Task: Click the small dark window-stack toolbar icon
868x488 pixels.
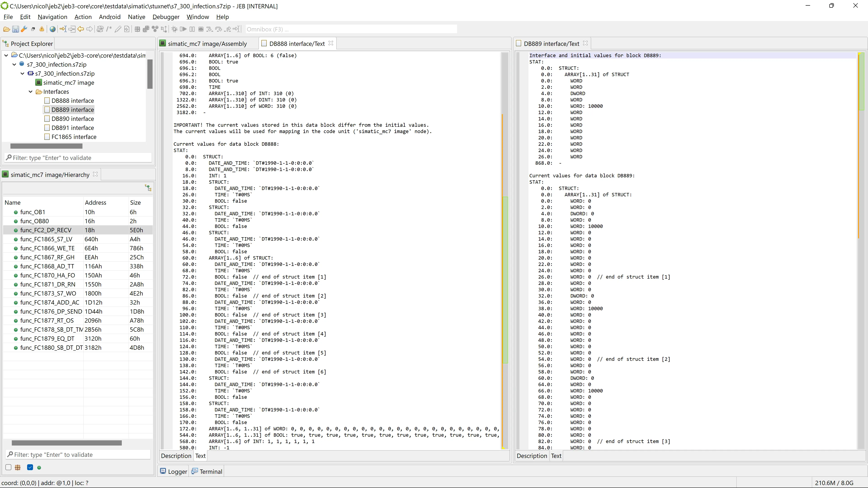Action: coord(33,29)
